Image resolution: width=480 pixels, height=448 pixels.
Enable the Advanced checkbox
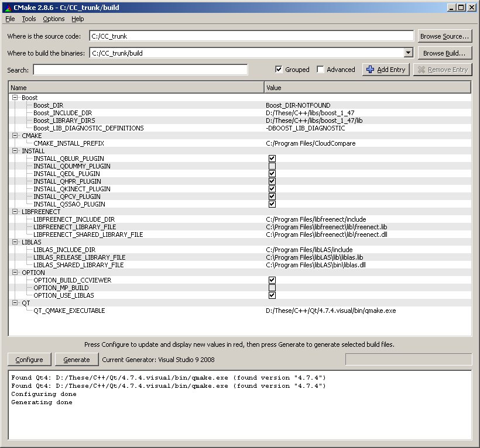point(320,70)
